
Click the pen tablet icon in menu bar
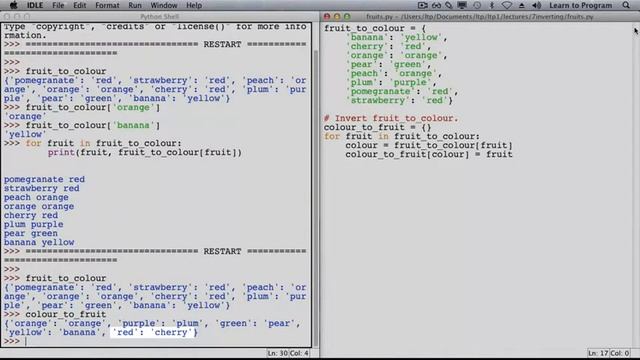click(x=449, y=5)
